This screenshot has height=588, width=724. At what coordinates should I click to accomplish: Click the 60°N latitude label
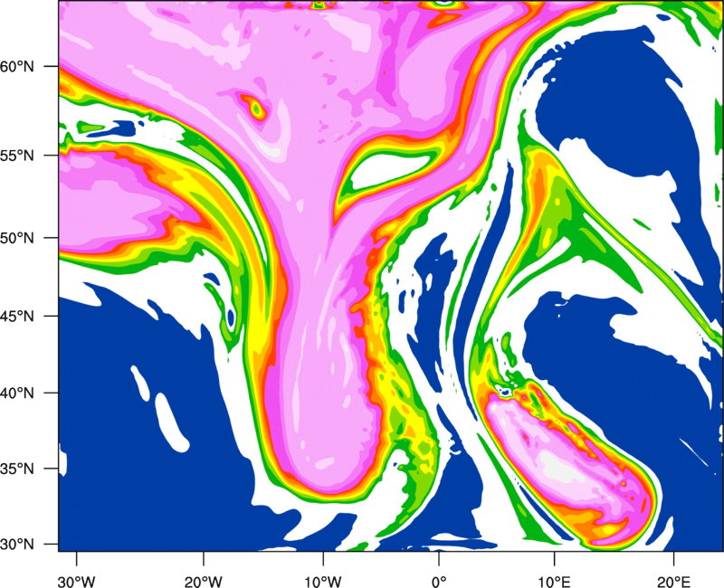(x=17, y=66)
